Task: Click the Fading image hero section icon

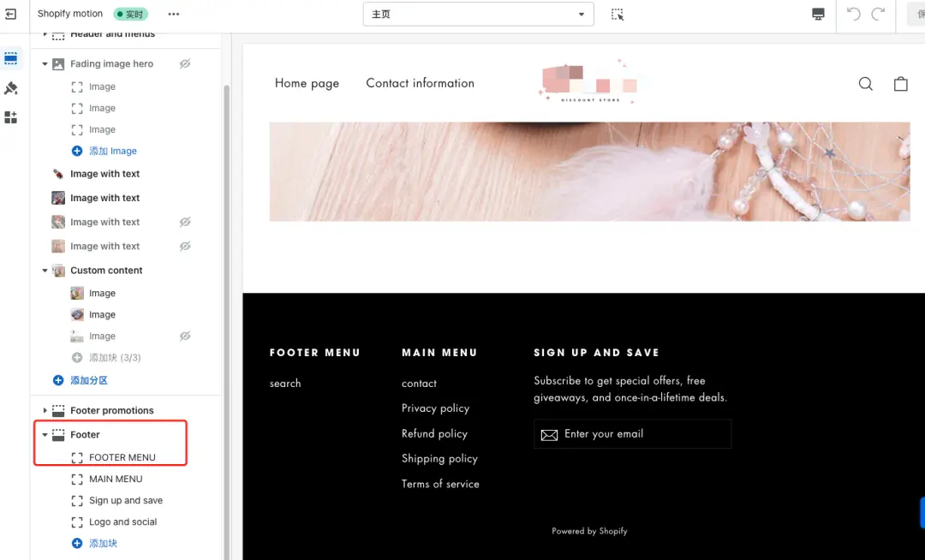Action: tap(58, 63)
